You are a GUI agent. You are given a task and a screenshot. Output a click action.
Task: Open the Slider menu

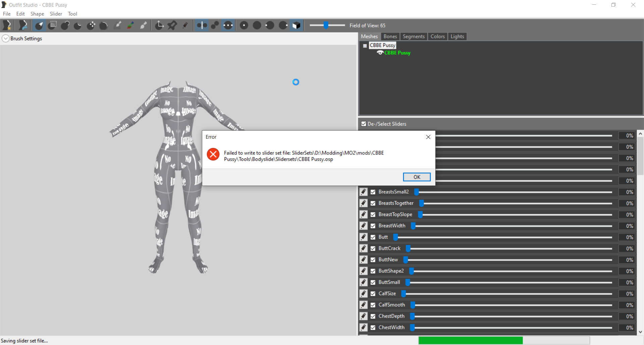tap(56, 14)
